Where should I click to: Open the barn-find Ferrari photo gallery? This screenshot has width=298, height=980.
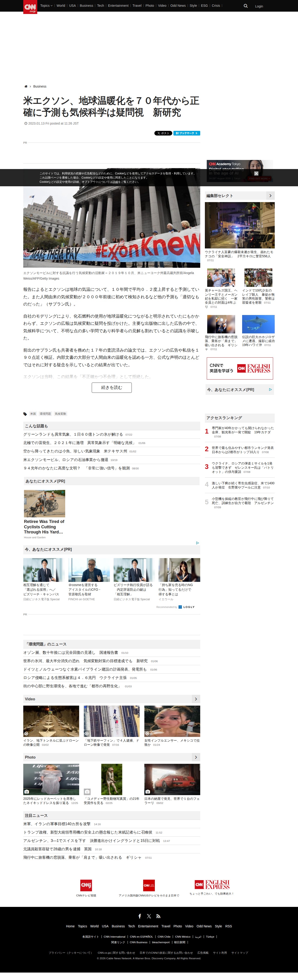172,780
